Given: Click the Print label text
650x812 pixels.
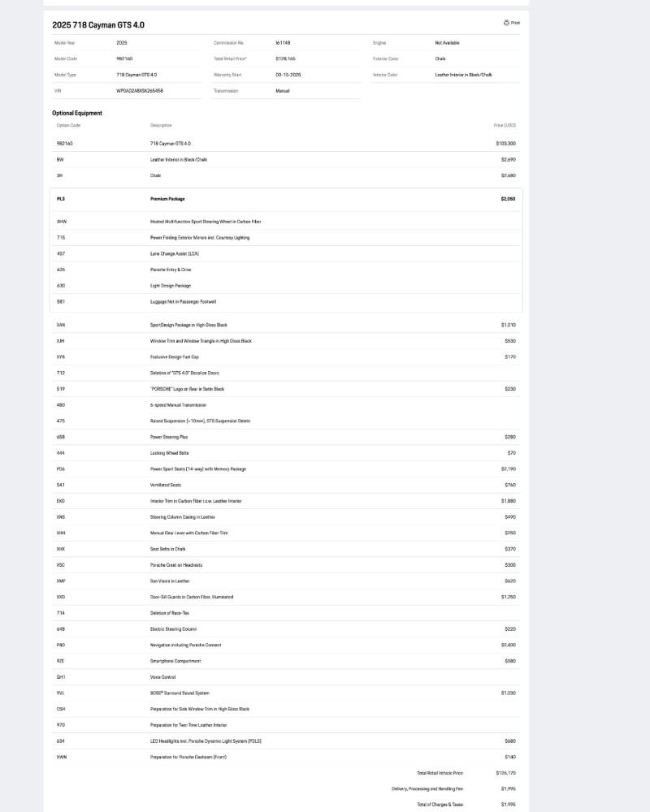Looking at the screenshot, I should 515,23.
